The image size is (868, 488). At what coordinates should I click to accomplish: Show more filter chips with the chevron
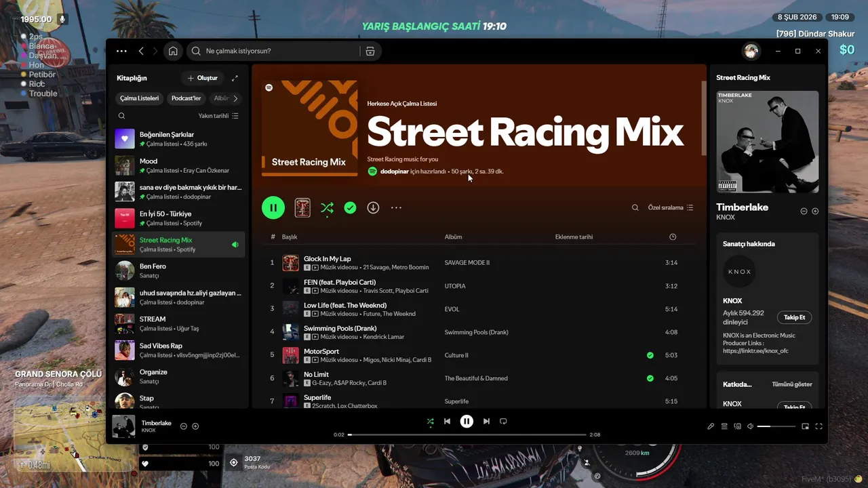coord(235,98)
